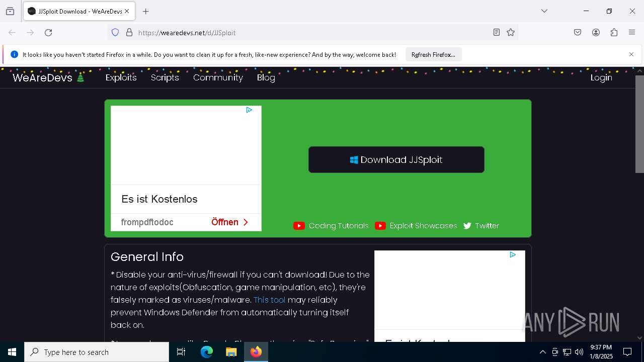Open the Twitter link

point(481,226)
